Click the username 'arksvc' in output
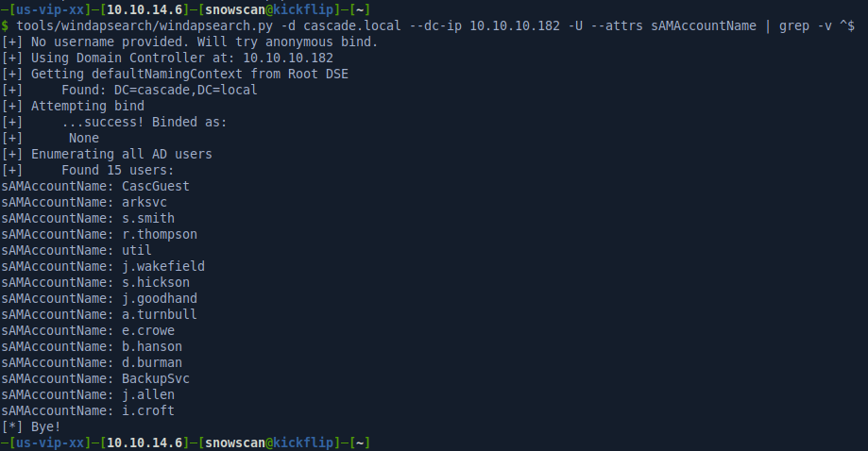Image resolution: width=868 pixels, height=451 pixels. [x=145, y=202]
